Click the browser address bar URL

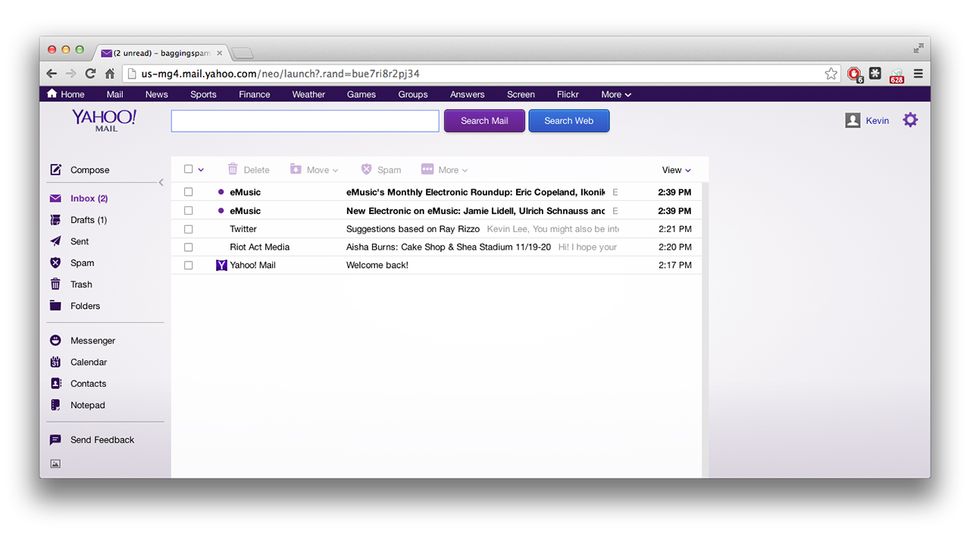tap(280, 74)
